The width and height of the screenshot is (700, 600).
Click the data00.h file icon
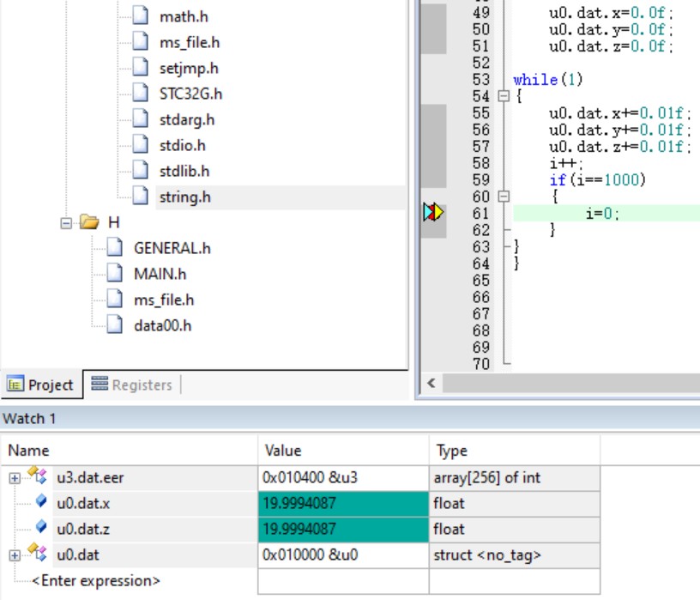[115, 324]
